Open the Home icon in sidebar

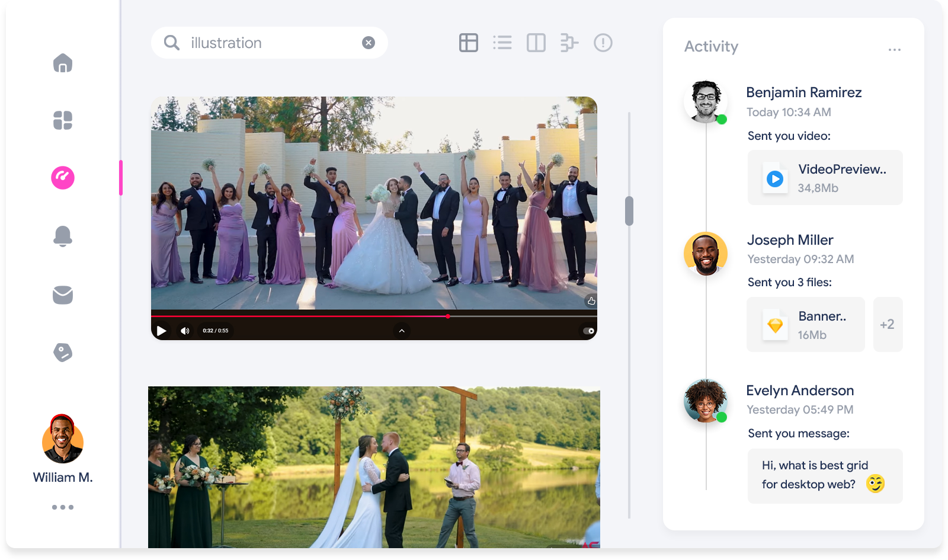63,63
